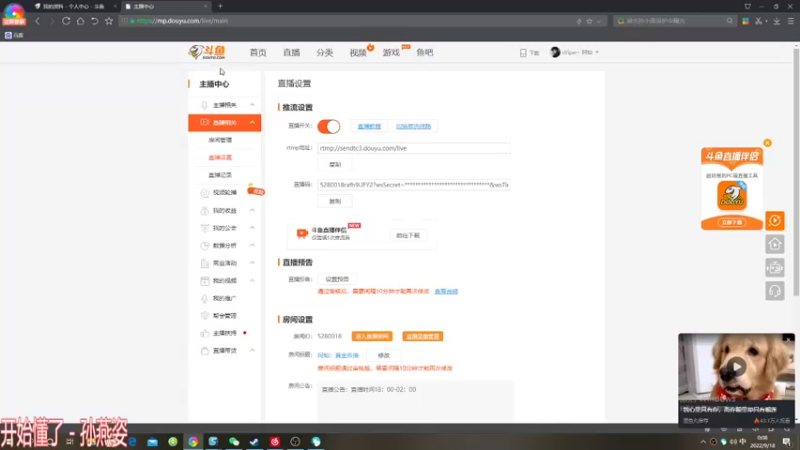This screenshot has height=450, width=800.
Task: Expand the 直播带货 sidebar chevron
Action: click(x=252, y=351)
